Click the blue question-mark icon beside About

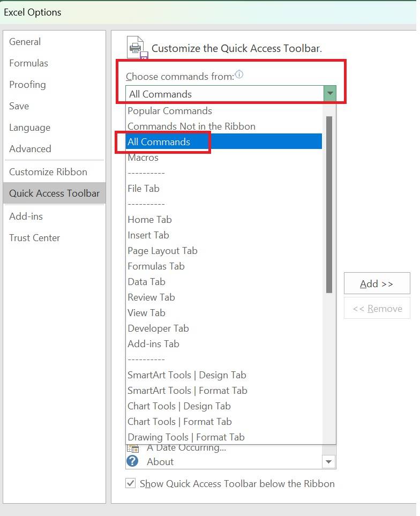click(132, 461)
